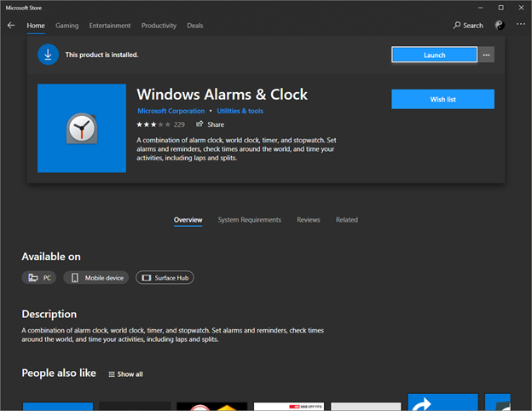Open more options next to Launch
532x411 pixels.
point(486,55)
